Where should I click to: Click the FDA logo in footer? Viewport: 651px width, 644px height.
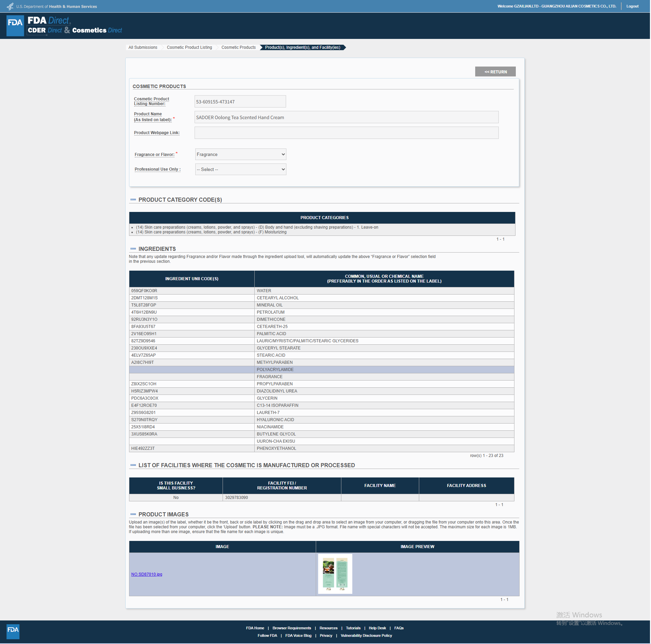pyautogui.click(x=13, y=631)
